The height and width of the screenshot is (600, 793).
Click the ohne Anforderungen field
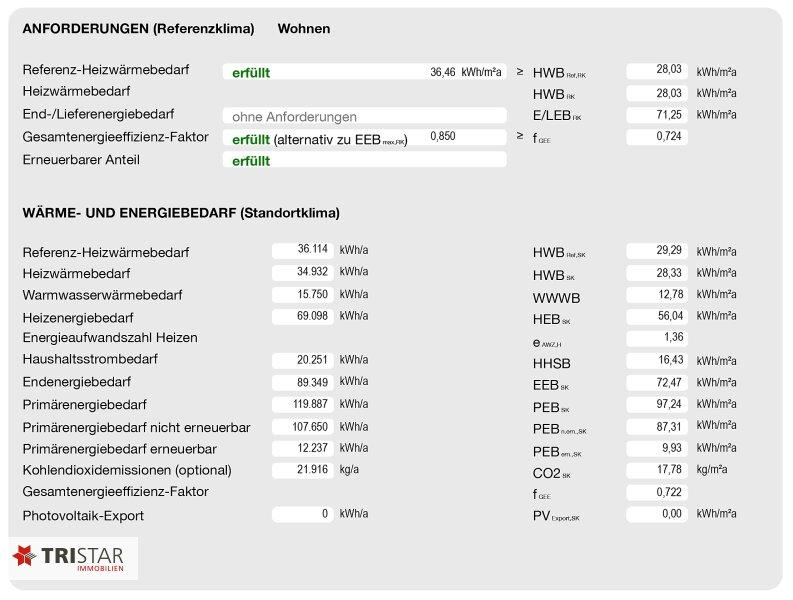pos(365,116)
